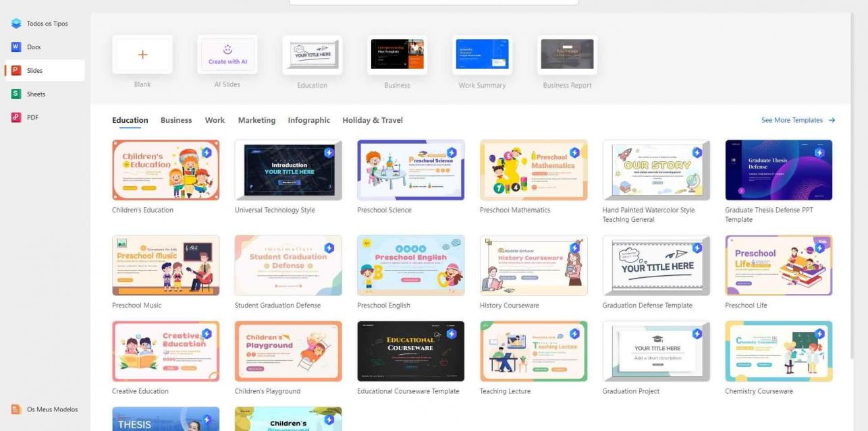Viewport: 868px width, 431px height.
Task: Open Graduate Thesis Defense PPT thumbnail
Action: click(x=779, y=170)
